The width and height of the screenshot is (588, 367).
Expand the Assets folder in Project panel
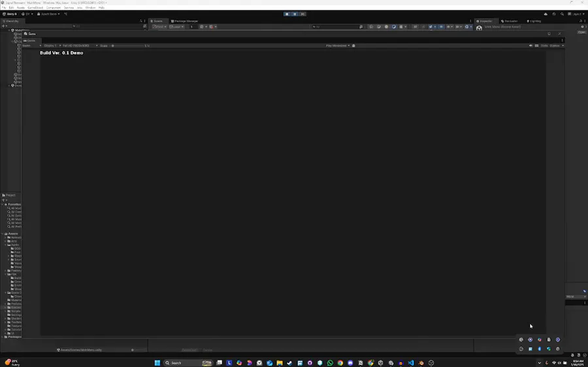3,234
